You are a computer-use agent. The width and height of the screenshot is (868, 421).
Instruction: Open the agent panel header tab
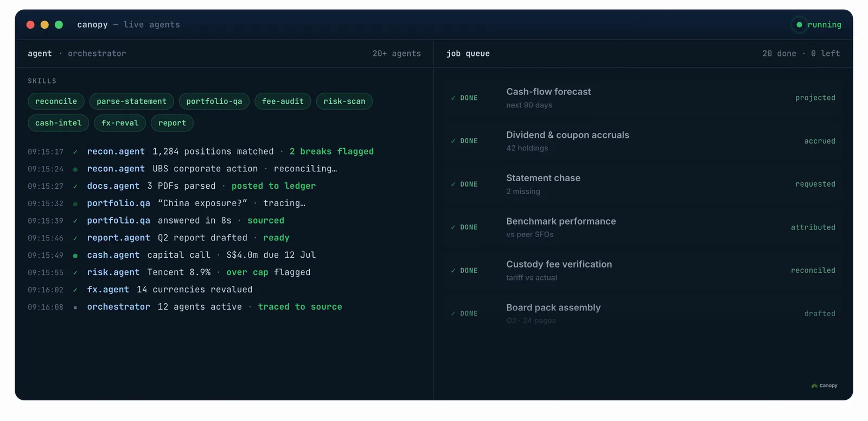click(x=40, y=54)
